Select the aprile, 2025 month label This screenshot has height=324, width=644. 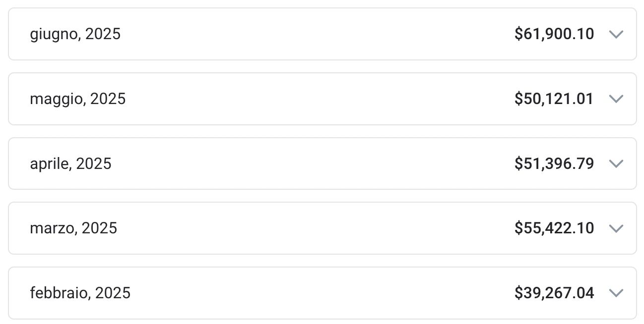[71, 163]
